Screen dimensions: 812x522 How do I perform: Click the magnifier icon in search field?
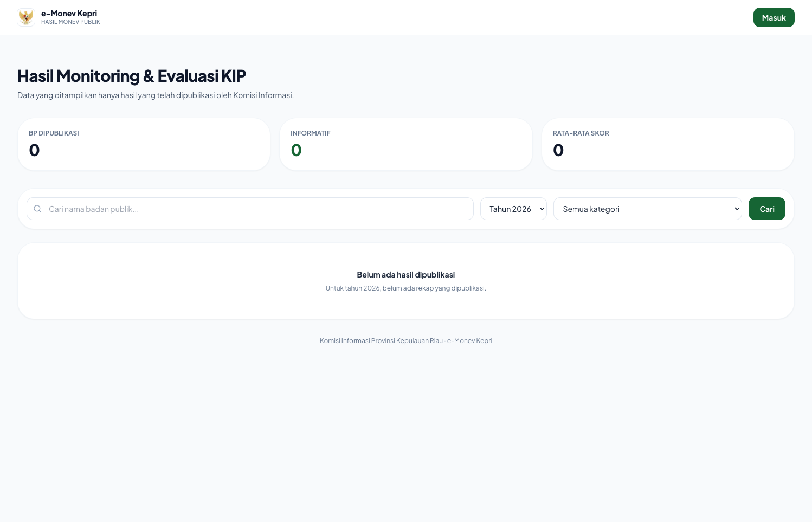pyautogui.click(x=37, y=209)
